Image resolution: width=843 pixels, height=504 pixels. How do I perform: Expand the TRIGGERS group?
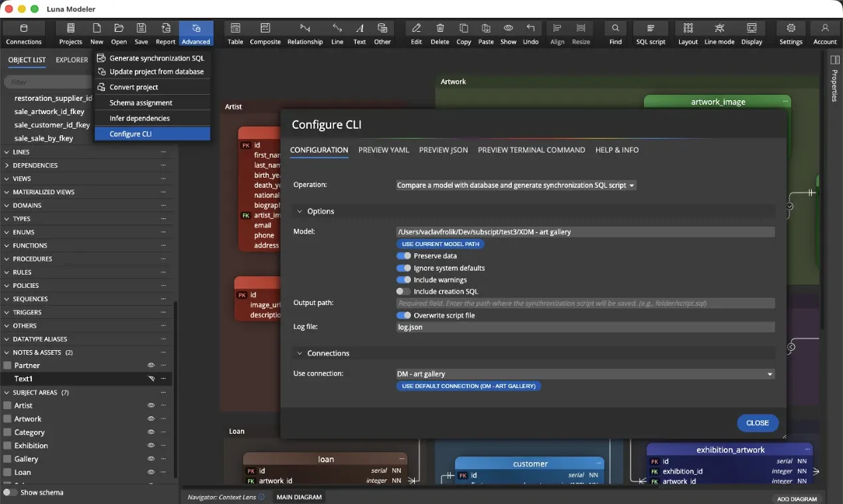pyautogui.click(x=7, y=312)
